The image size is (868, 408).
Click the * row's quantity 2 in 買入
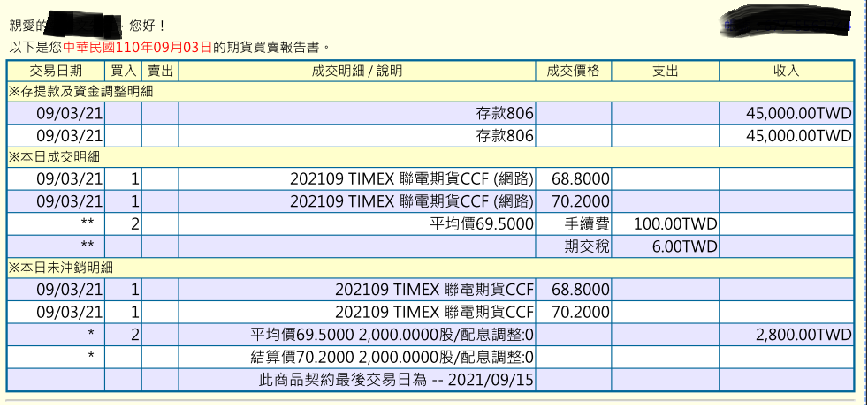[x=135, y=335]
